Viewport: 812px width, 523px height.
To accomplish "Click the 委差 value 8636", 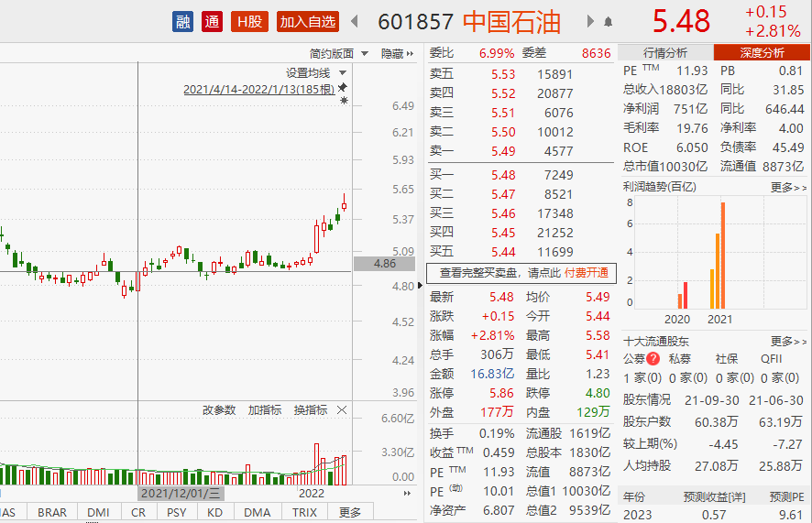I will [x=596, y=53].
